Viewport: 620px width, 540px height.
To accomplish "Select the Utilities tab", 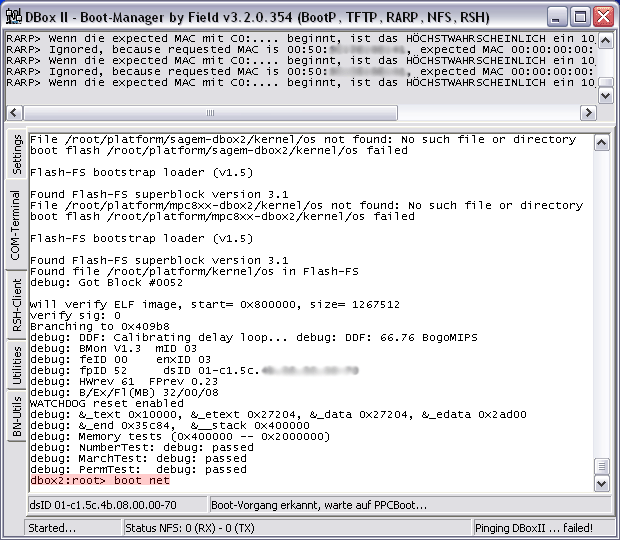I will pos(16,365).
